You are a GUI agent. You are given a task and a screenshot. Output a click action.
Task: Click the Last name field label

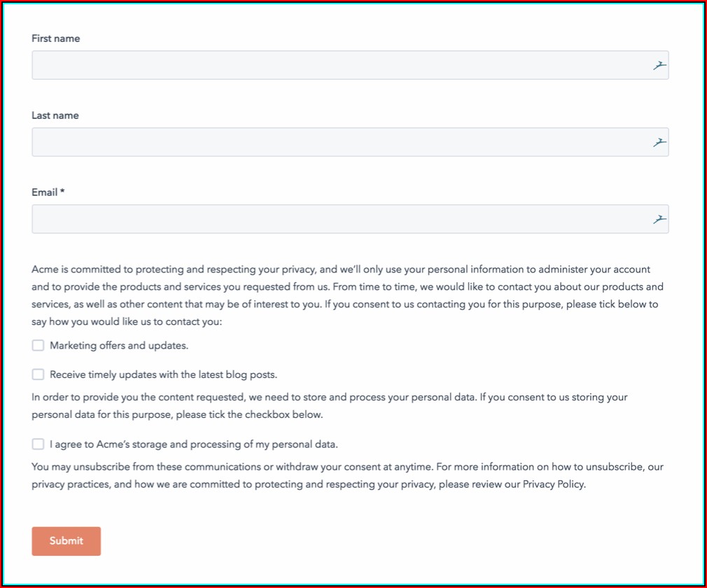click(x=55, y=115)
